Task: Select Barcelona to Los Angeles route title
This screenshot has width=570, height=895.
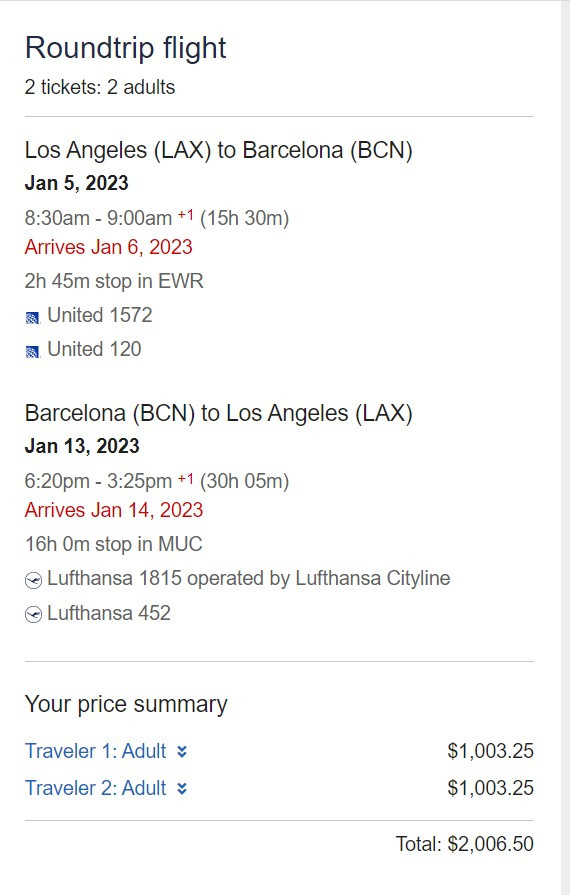Action: 219,413
